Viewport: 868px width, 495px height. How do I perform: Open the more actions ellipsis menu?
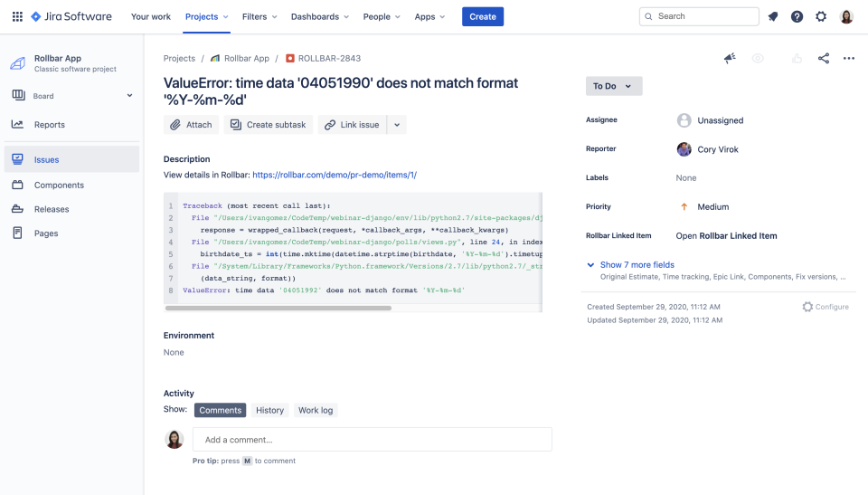pos(848,59)
